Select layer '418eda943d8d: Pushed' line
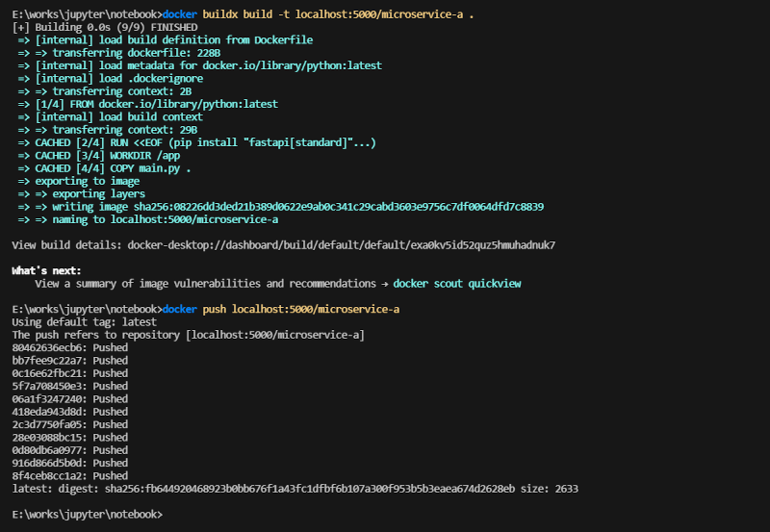Screen dimensions: 770x532 [69, 412]
